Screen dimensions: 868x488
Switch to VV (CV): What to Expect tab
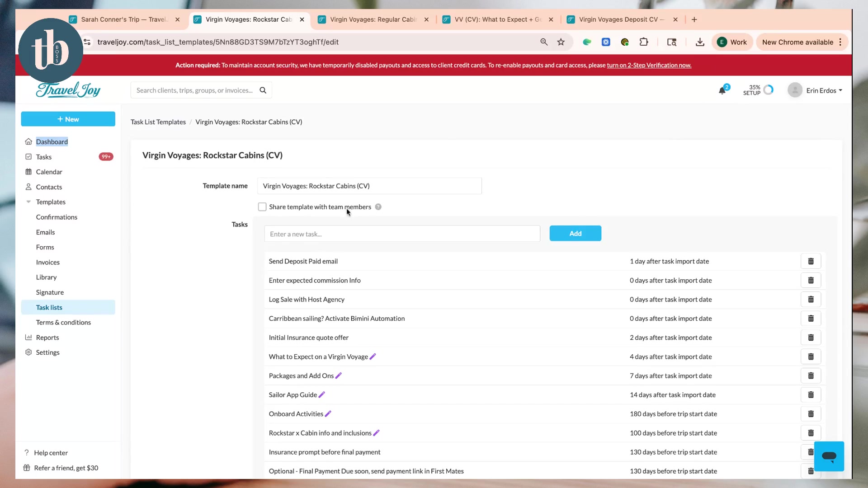pos(498,19)
